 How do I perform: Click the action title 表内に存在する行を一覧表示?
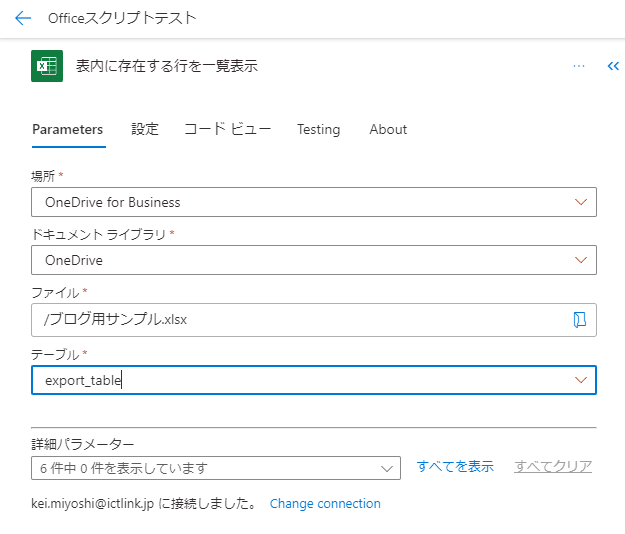[x=167, y=66]
